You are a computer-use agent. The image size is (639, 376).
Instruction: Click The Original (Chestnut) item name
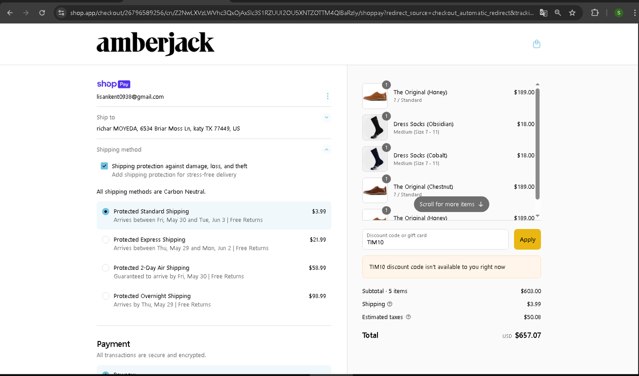pos(423,187)
